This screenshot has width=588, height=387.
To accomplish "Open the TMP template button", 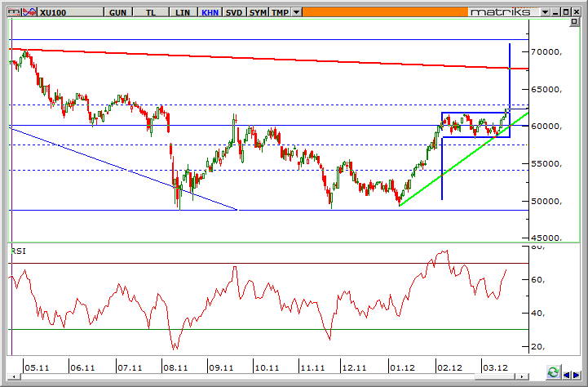I will coord(280,12).
